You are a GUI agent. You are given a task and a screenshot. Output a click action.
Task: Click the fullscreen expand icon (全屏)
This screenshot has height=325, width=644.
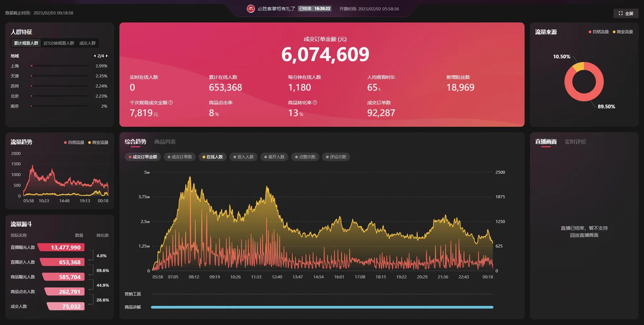point(621,13)
